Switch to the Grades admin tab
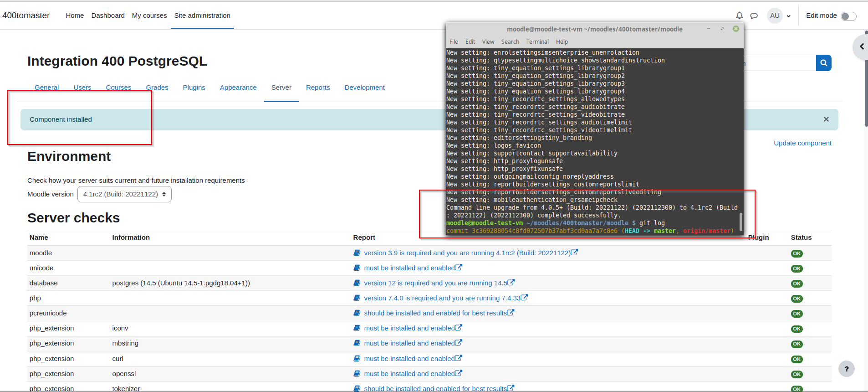This screenshot has width=868, height=392. click(x=157, y=88)
